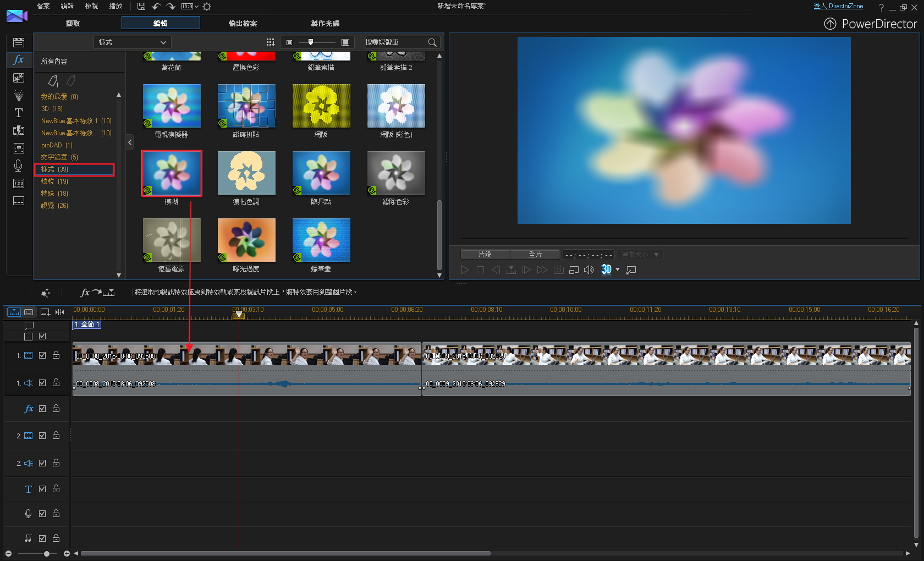Select the 懷舊電影 effect thumbnail
This screenshot has height=561, width=924.
pyautogui.click(x=171, y=240)
